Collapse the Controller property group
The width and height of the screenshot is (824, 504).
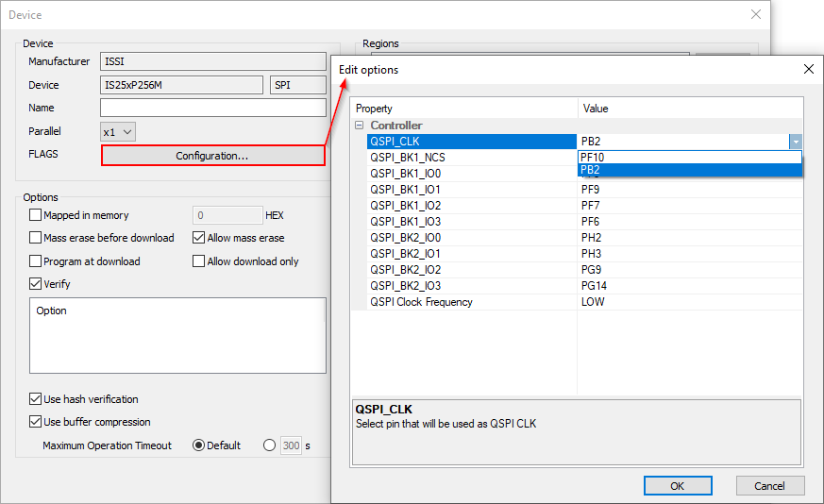tap(360, 126)
